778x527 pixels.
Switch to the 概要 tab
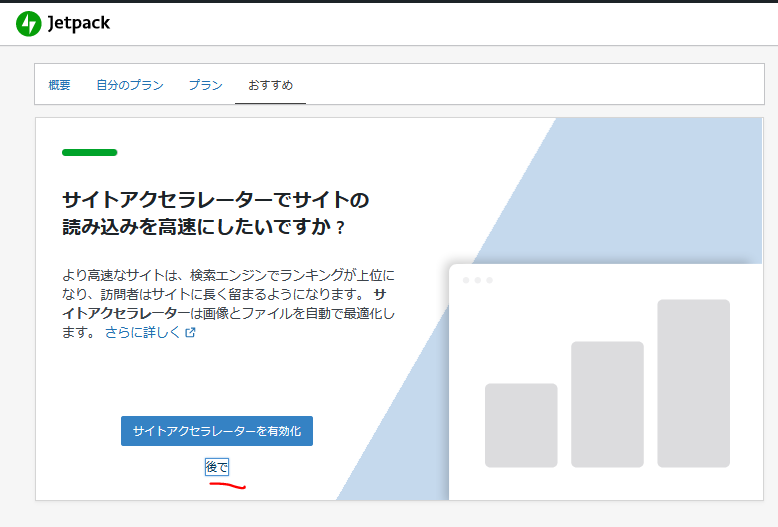tap(59, 85)
